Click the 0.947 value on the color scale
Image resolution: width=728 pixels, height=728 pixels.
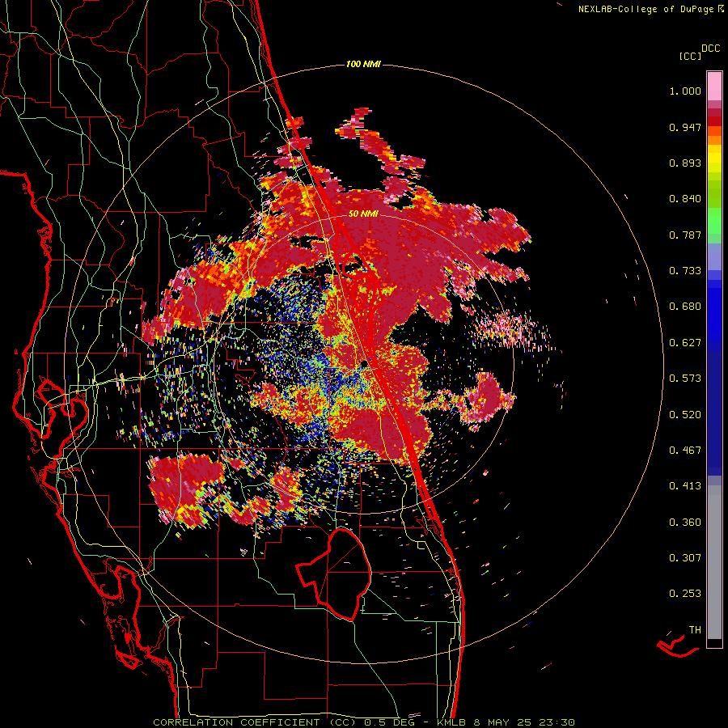(685, 127)
